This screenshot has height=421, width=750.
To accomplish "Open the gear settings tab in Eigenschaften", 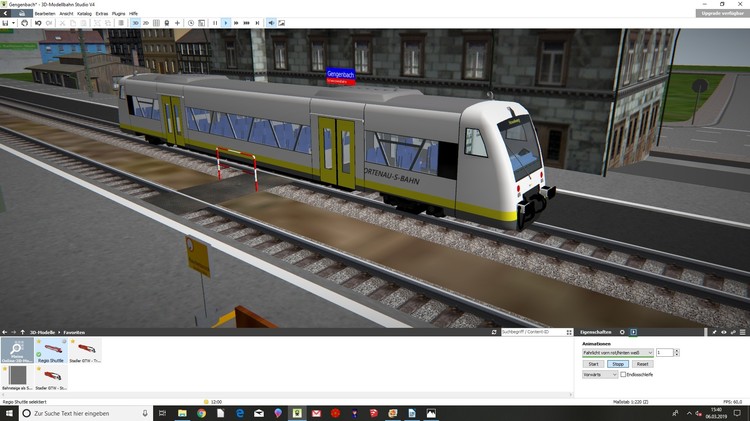I will [622, 332].
